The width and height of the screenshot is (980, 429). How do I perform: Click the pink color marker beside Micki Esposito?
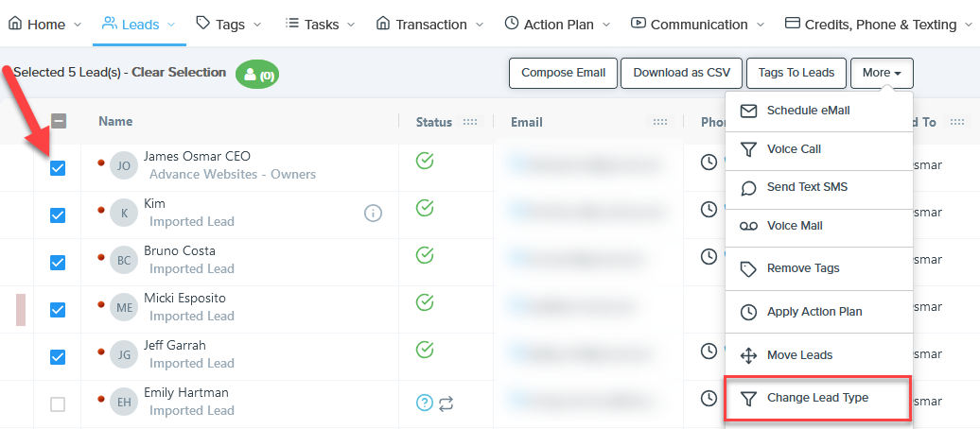click(x=21, y=309)
